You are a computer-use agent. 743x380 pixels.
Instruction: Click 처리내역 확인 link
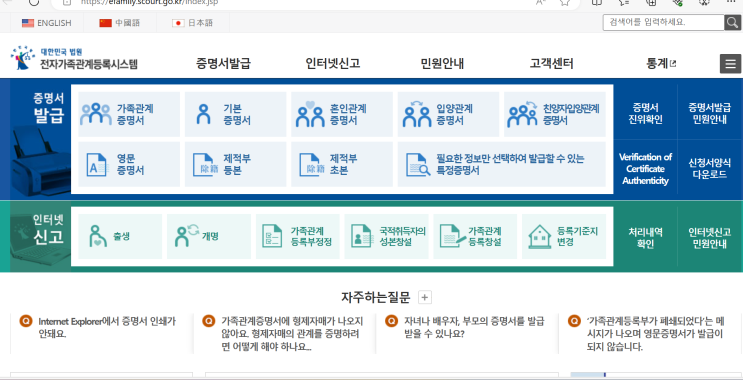pyautogui.click(x=645, y=238)
